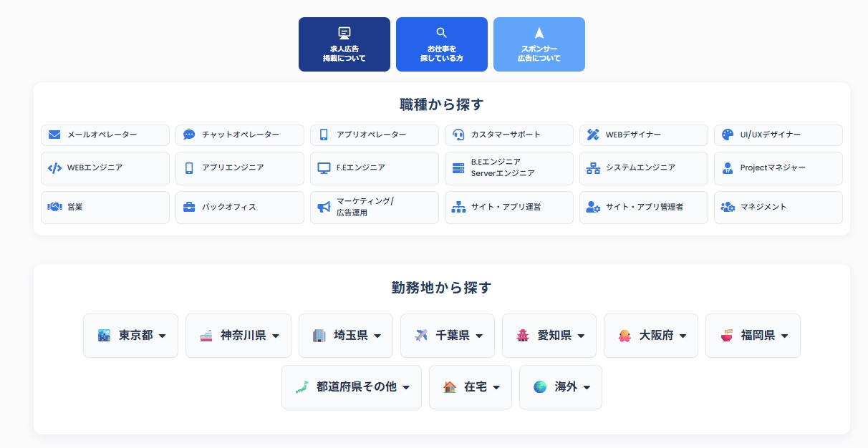Select the WEBデザイナー pen tool icon
The width and height of the screenshot is (868, 448).
[x=592, y=135]
